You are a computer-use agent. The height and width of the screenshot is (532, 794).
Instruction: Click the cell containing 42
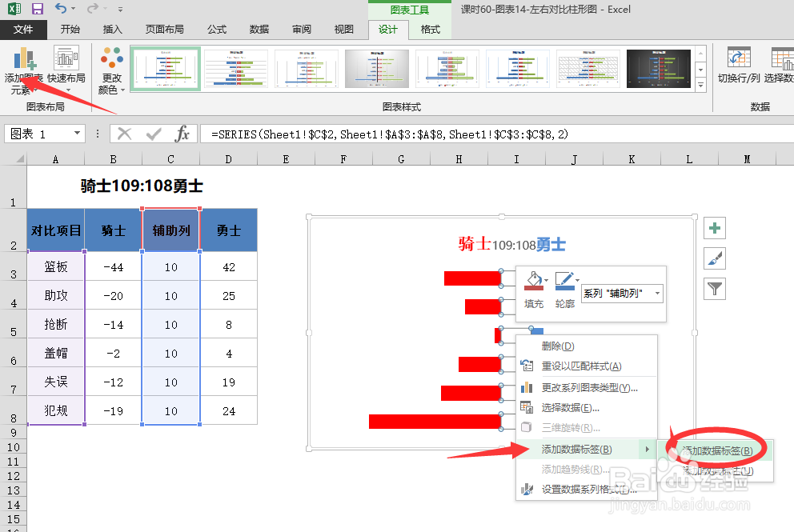click(x=229, y=266)
